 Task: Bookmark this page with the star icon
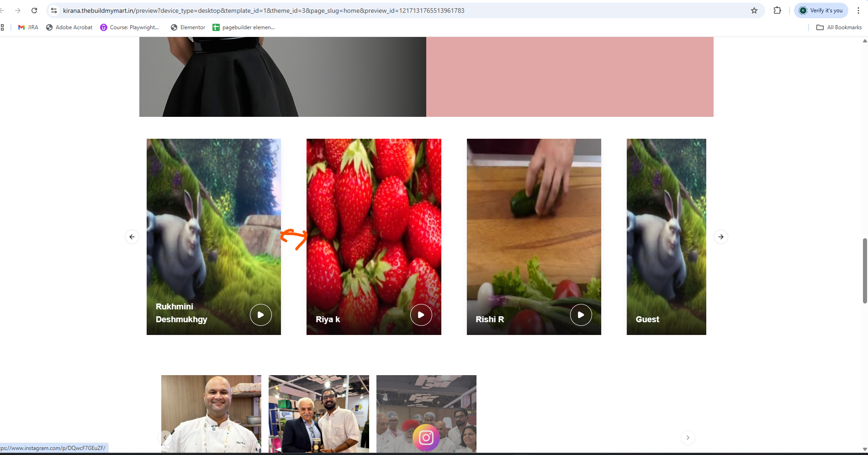754,10
